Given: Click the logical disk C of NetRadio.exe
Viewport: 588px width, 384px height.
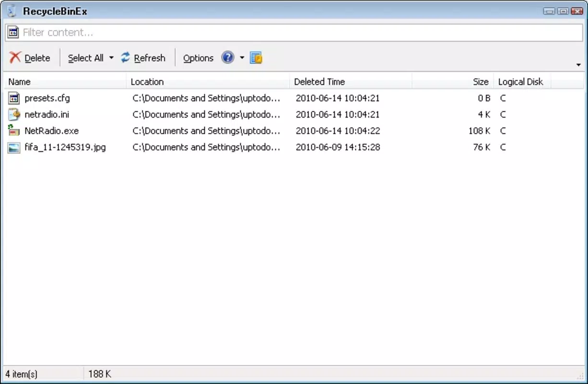Looking at the screenshot, I should [x=503, y=131].
